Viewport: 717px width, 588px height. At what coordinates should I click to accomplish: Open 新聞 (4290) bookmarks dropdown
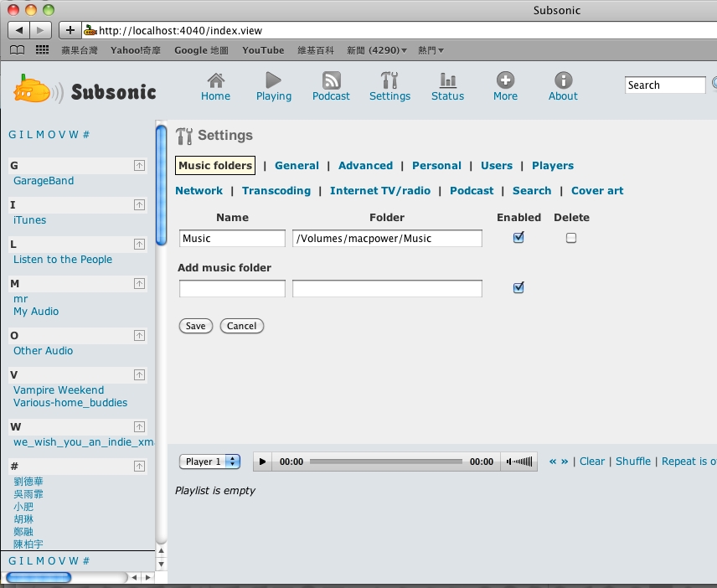click(x=376, y=50)
